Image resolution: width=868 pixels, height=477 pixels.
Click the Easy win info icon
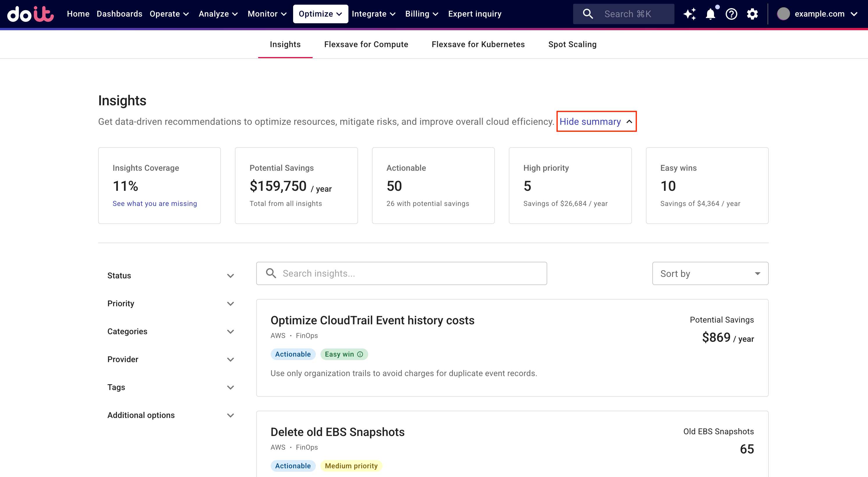coord(360,354)
